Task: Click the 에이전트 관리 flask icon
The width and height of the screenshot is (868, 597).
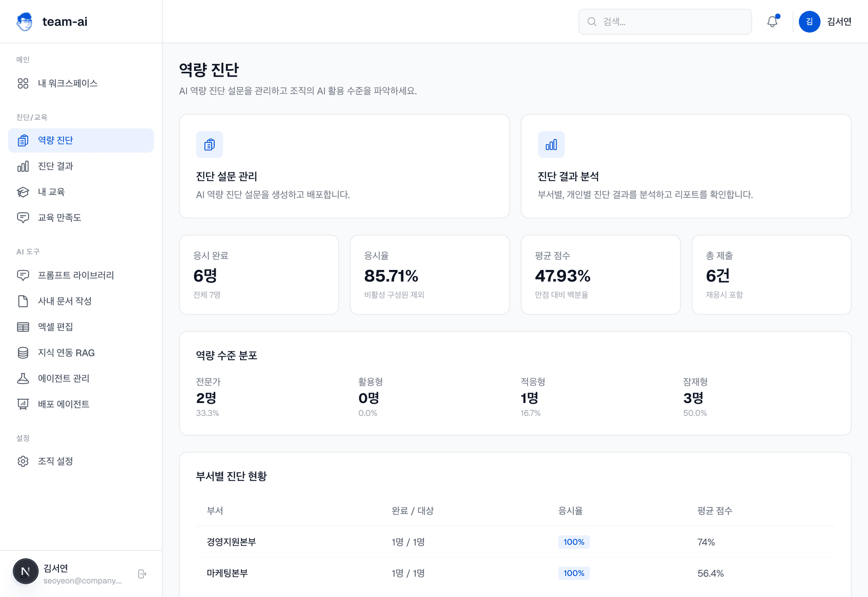Action: (23, 378)
